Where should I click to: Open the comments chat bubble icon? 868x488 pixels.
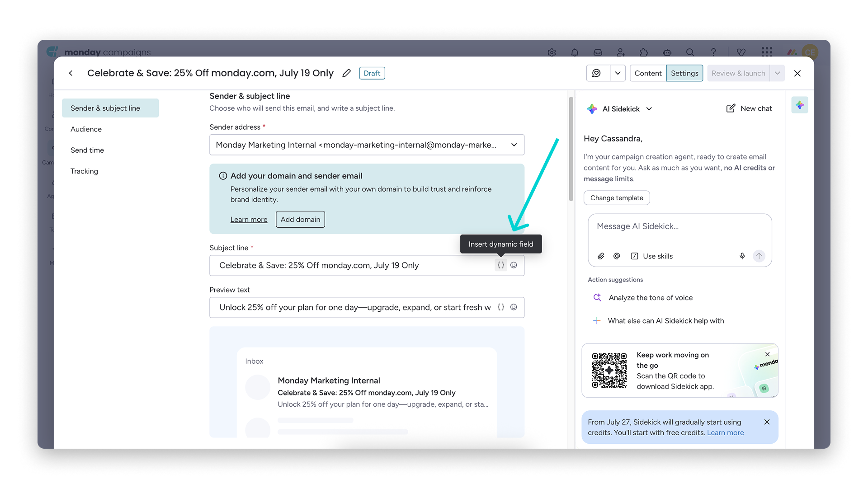point(597,73)
